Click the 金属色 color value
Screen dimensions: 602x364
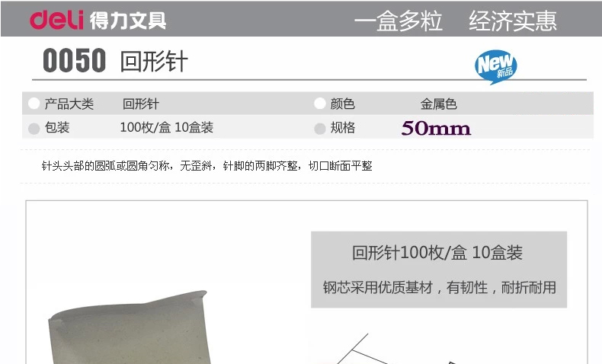[438, 104]
